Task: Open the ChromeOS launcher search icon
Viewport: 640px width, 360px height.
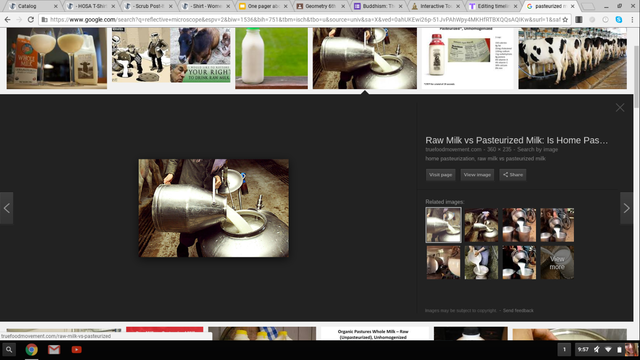Action: click(9, 350)
